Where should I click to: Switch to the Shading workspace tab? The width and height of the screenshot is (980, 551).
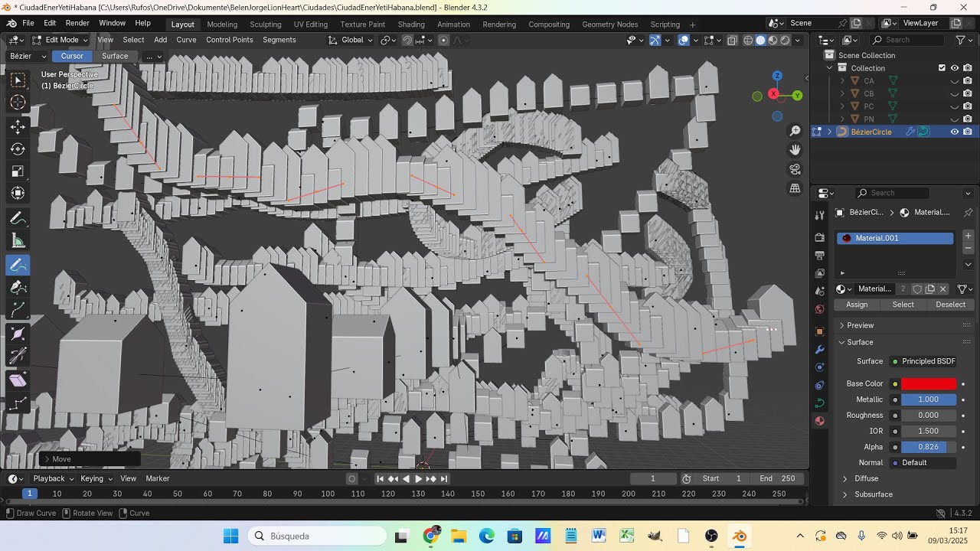pos(411,24)
